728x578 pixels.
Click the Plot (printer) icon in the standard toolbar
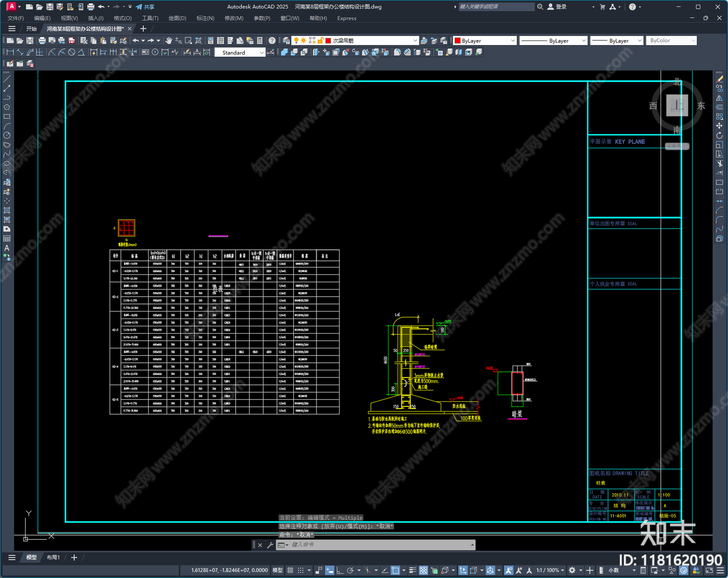pyautogui.click(x=42, y=41)
